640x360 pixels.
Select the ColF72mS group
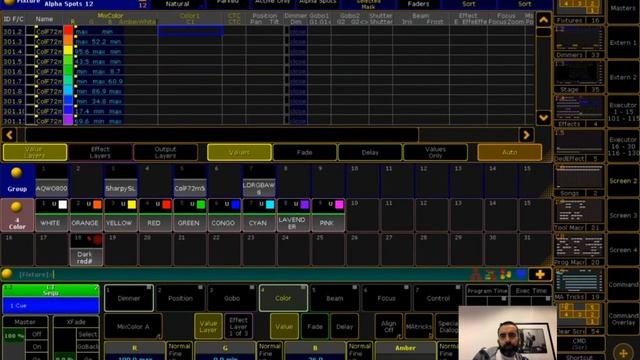click(x=189, y=180)
